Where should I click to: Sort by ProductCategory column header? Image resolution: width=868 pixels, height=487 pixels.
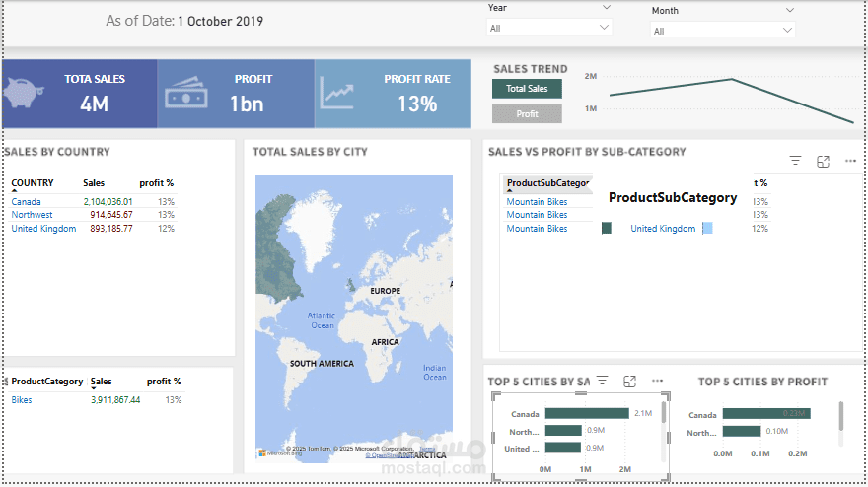[x=47, y=382]
